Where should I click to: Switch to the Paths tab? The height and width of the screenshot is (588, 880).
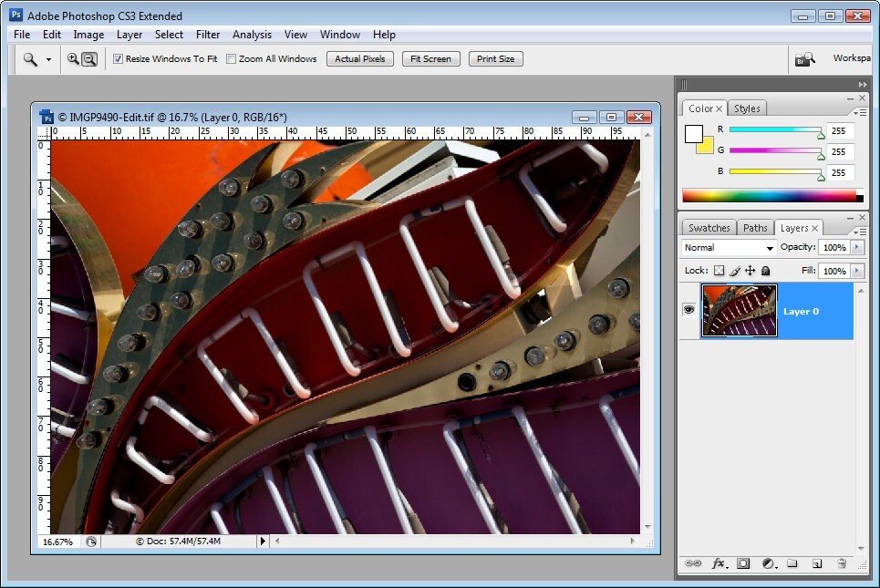[755, 228]
